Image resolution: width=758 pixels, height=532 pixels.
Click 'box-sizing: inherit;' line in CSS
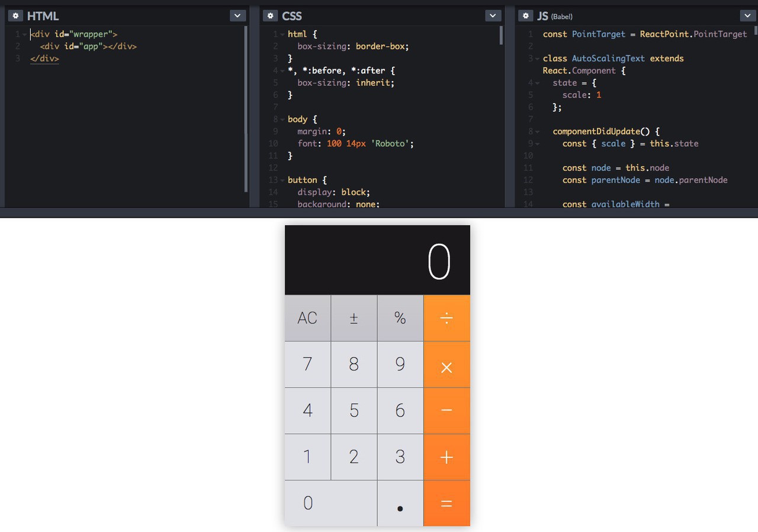coord(346,83)
